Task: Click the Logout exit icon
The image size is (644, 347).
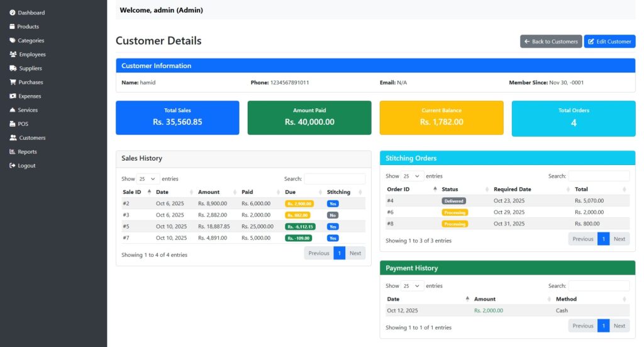Action: coord(12,166)
